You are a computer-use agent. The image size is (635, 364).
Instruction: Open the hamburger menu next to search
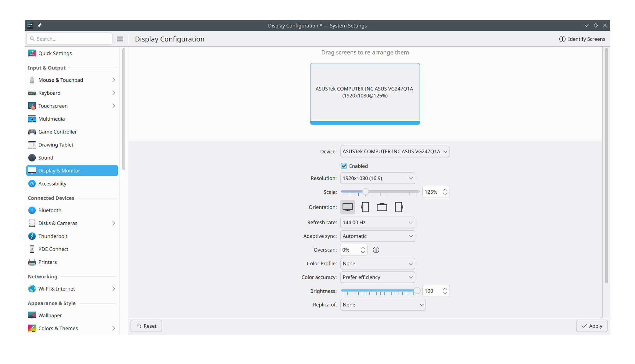pyautogui.click(x=120, y=39)
